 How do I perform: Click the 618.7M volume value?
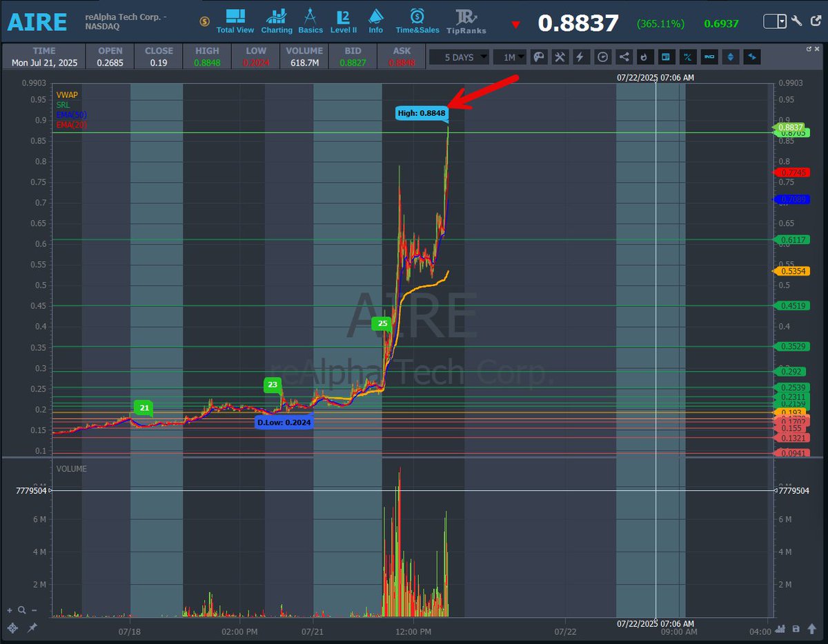304,62
